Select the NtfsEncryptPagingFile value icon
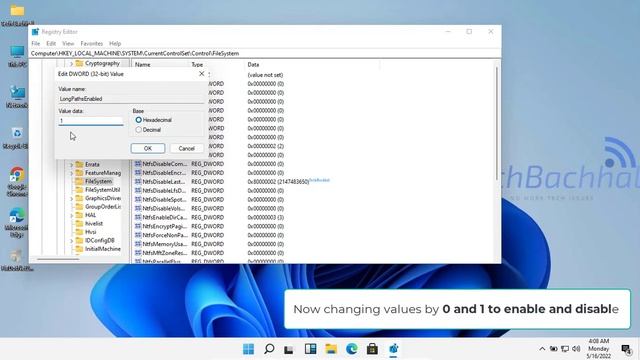Image resolution: width=640 pixels, height=360 pixels. 138,226
